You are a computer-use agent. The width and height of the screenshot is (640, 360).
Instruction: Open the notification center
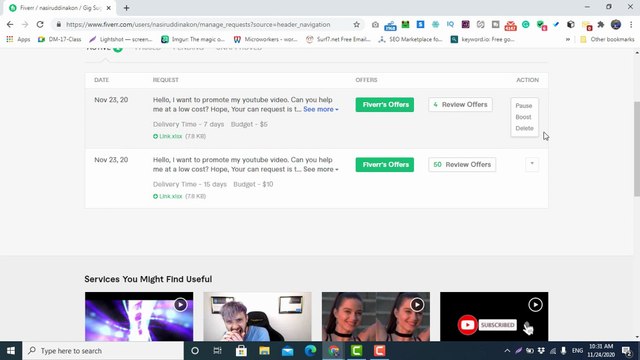[x=627, y=351]
